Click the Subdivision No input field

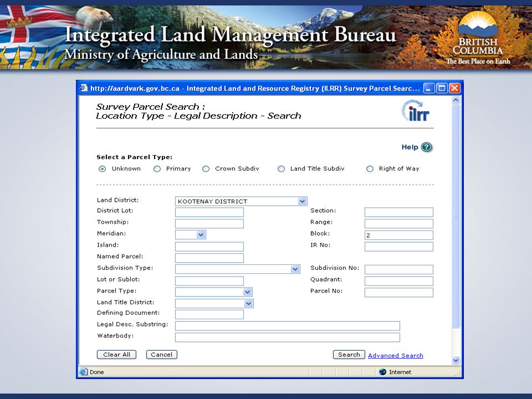tap(399, 269)
